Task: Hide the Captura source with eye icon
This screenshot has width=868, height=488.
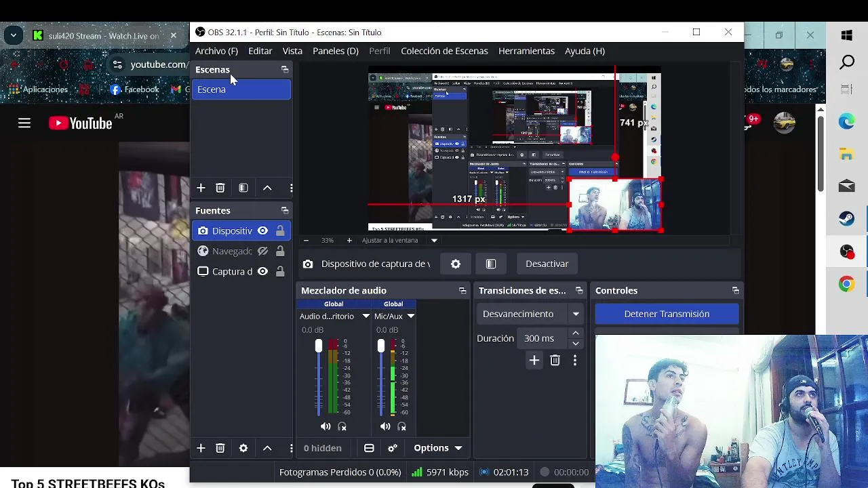Action: point(262,272)
